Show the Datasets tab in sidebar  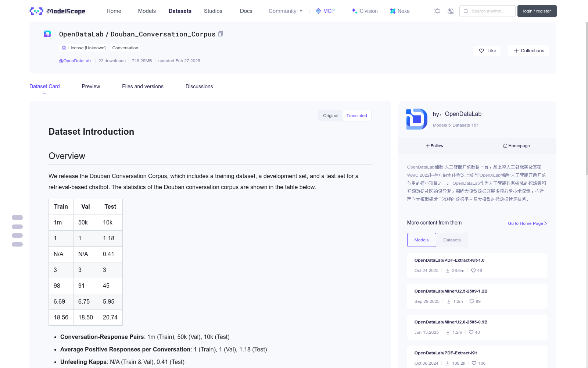pos(452,240)
